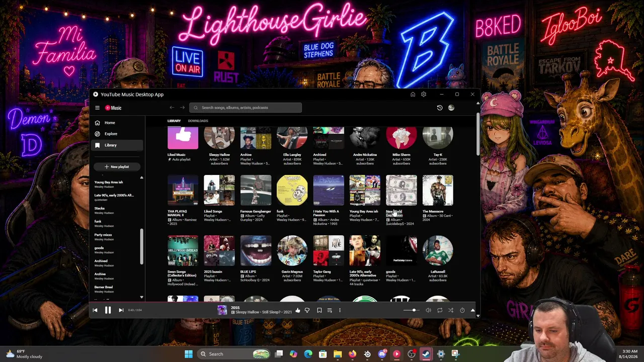644x362 pixels.
Task: Open the Liked Music auto playlist cover
Action: (x=183, y=138)
